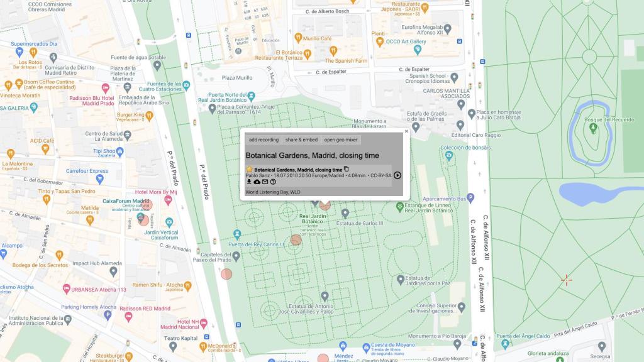This screenshot has width=644, height=362.
Task: Click the Teatro Kapital pin
Action: click(173, 346)
